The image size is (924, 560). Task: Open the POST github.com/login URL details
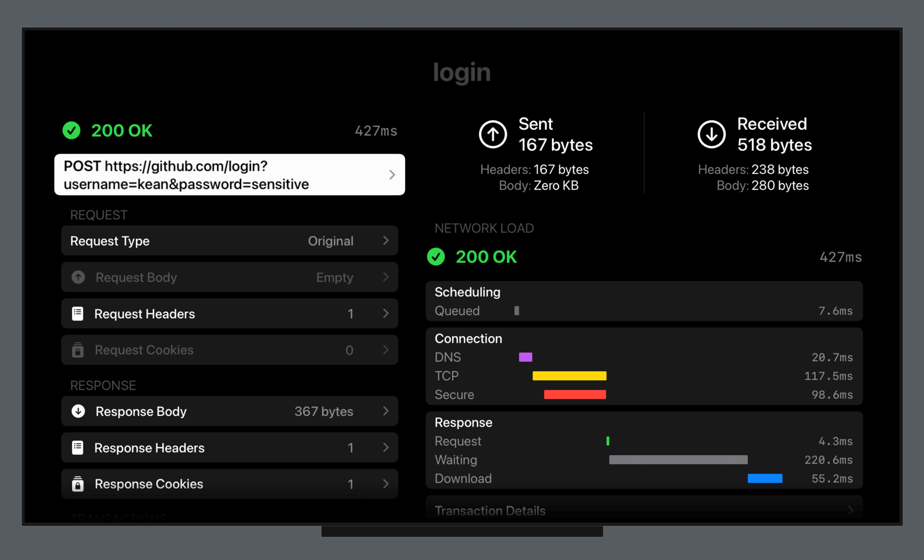tap(229, 175)
